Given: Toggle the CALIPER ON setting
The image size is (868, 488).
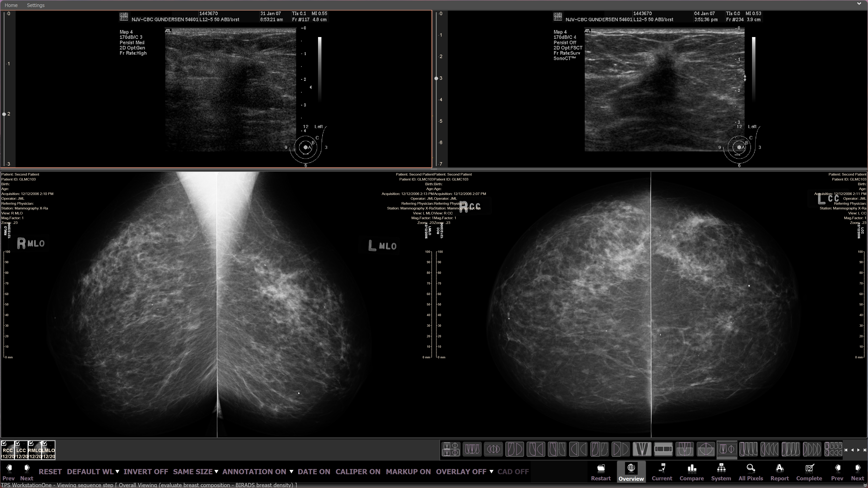Looking at the screenshot, I should tap(358, 472).
